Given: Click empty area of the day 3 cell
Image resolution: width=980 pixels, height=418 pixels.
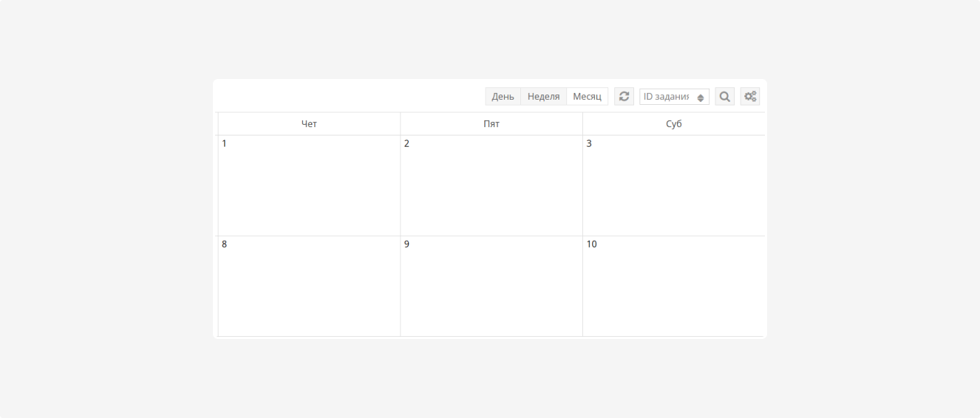Looking at the screenshot, I should pyautogui.click(x=673, y=192).
